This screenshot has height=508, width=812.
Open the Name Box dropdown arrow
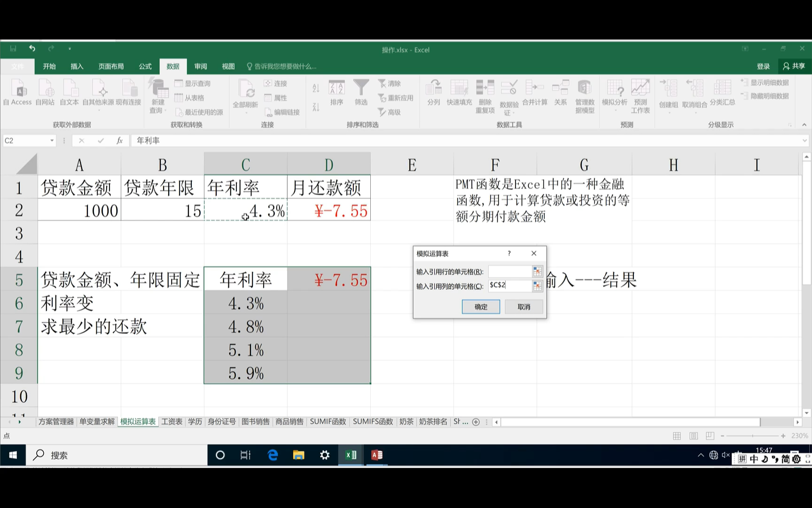pos(52,141)
